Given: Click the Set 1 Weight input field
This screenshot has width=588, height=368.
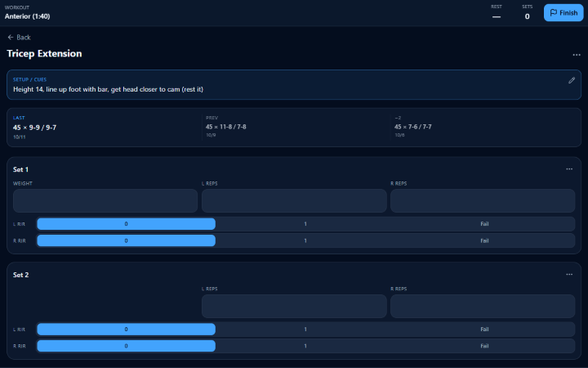Looking at the screenshot, I should 105,200.
